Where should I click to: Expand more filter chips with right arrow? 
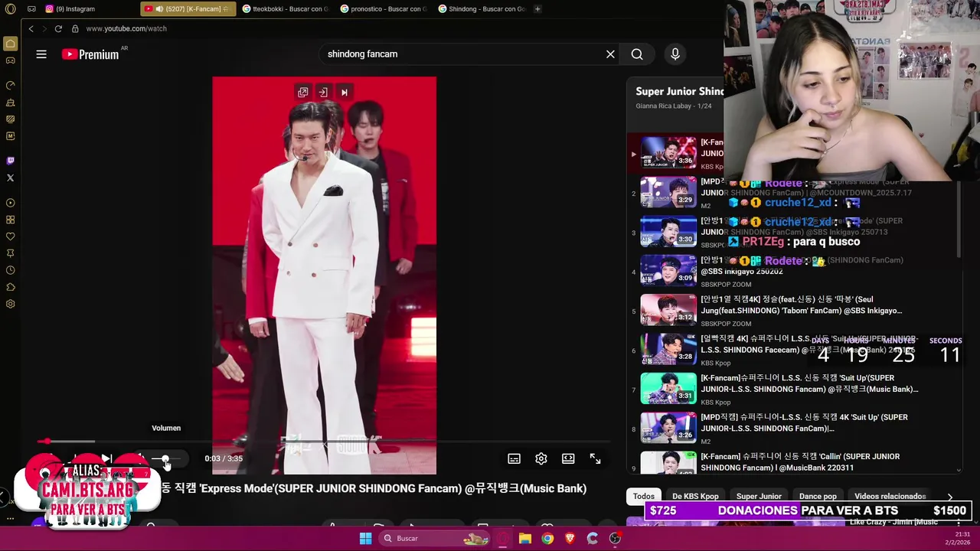[x=949, y=497]
